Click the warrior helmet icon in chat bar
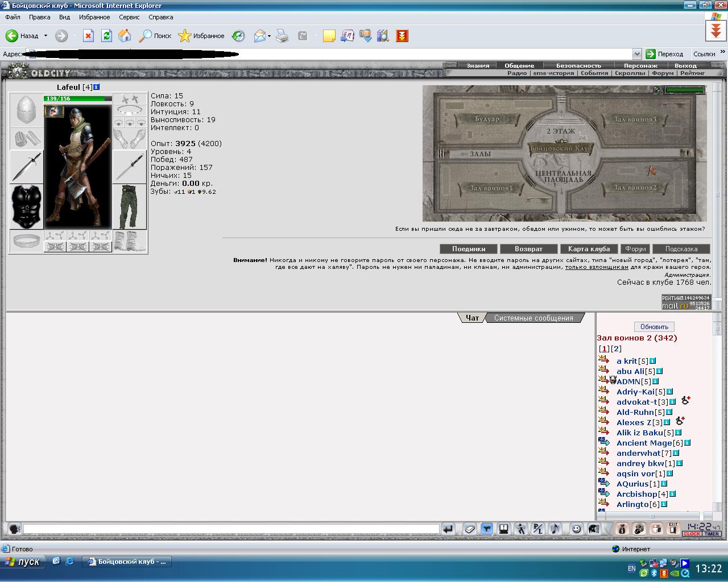The image size is (728, 582). point(594,529)
